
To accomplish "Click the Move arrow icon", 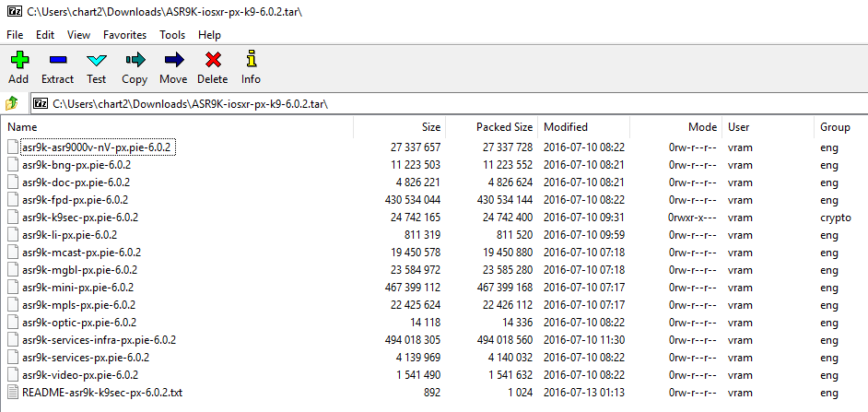I will (173, 61).
